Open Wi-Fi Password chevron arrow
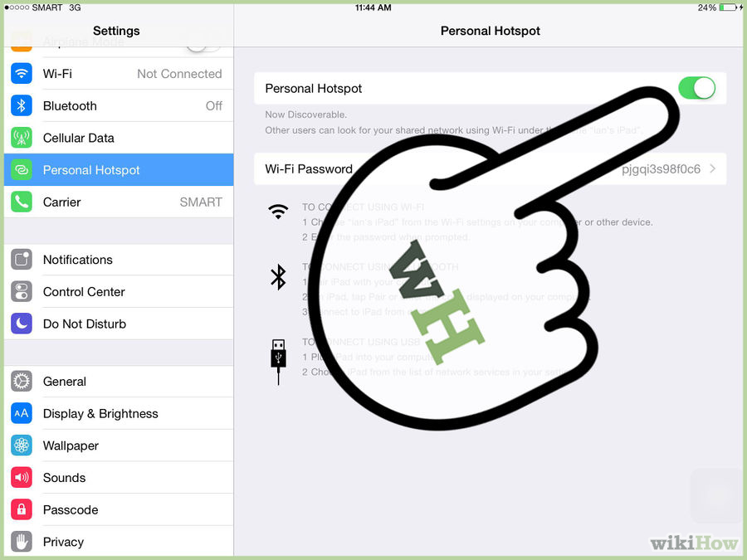Viewport: 747px width, 560px height. coord(713,168)
